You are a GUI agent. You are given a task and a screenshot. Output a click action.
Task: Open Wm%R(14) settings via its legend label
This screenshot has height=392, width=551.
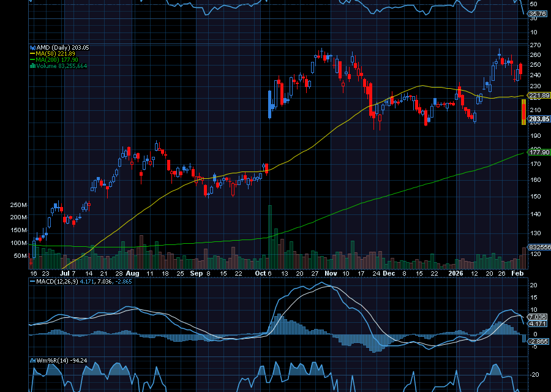click(54, 360)
